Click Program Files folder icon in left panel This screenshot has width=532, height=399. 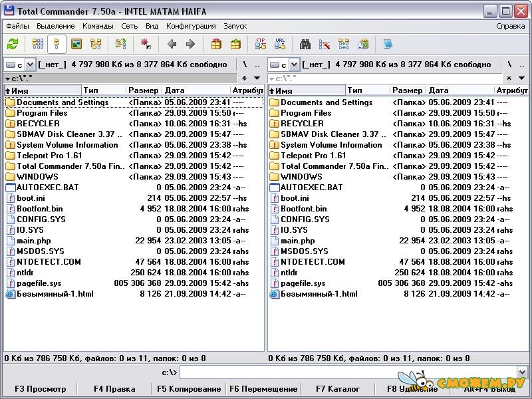click(11, 113)
